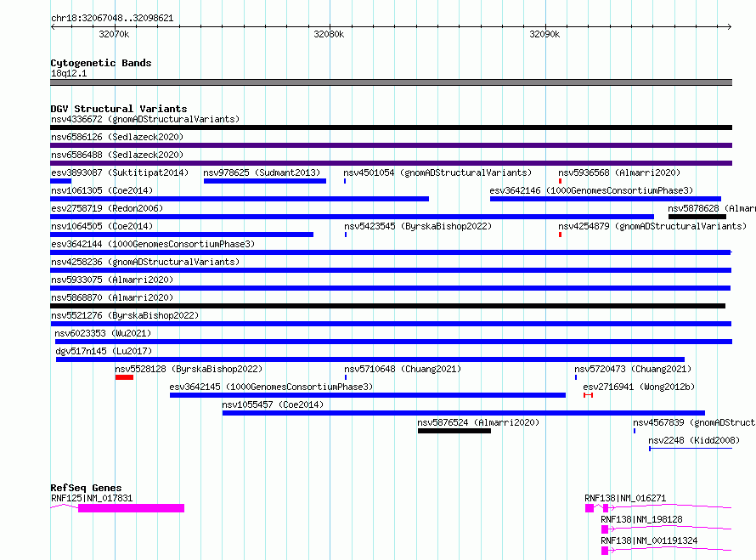
Task: Click the 32080k ruler position marker
Action: point(329,34)
